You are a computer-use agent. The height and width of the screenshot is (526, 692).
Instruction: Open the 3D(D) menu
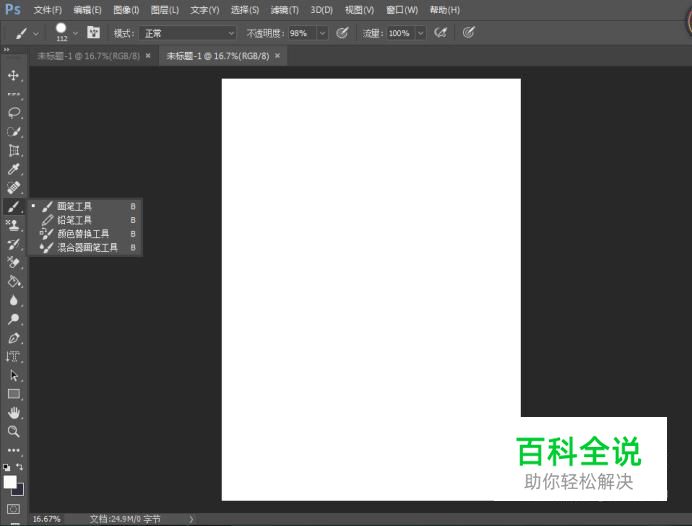click(321, 10)
